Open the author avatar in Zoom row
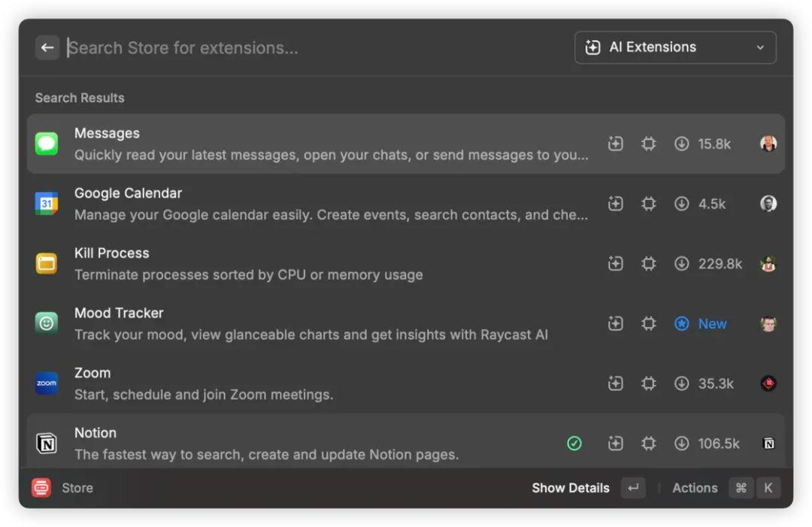812x527 pixels. pyautogui.click(x=768, y=383)
